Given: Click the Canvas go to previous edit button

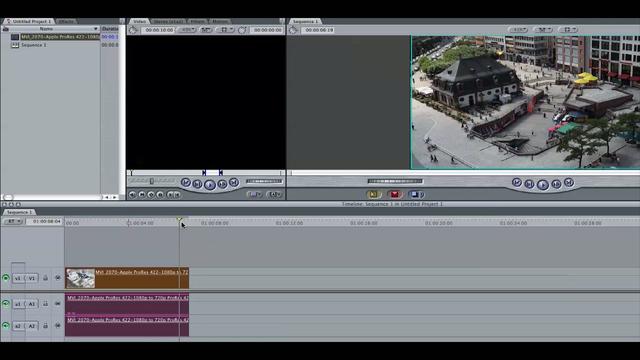Looking at the screenshot, I should (x=517, y=182).
